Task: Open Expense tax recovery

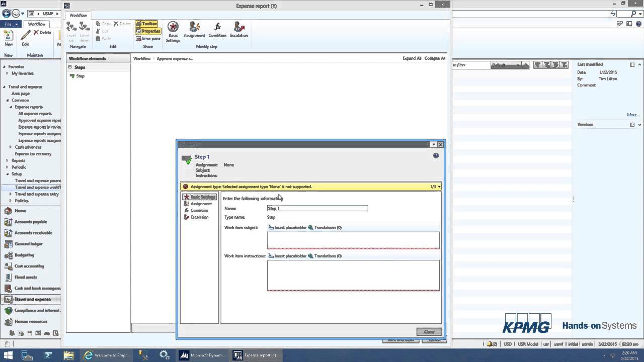Action: coord(33,154)
